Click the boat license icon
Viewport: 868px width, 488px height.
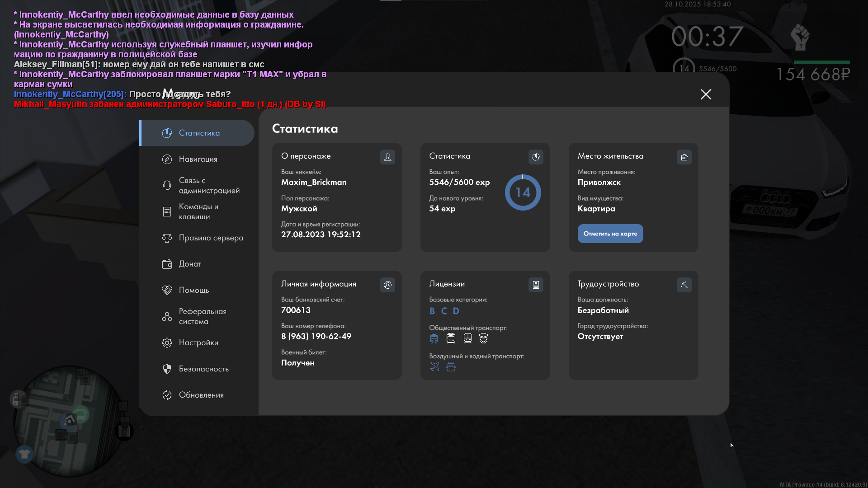pyautogui.click(x=451, y=366)
